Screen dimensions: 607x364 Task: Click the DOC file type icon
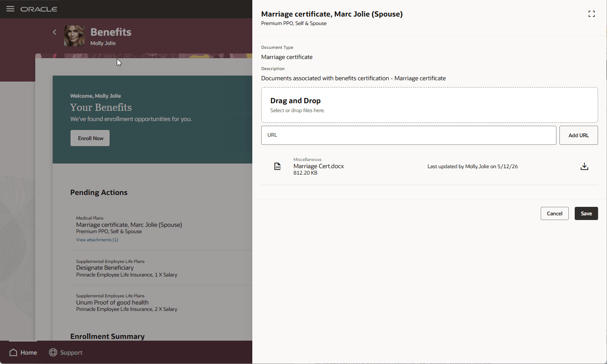tap(277, 166)
